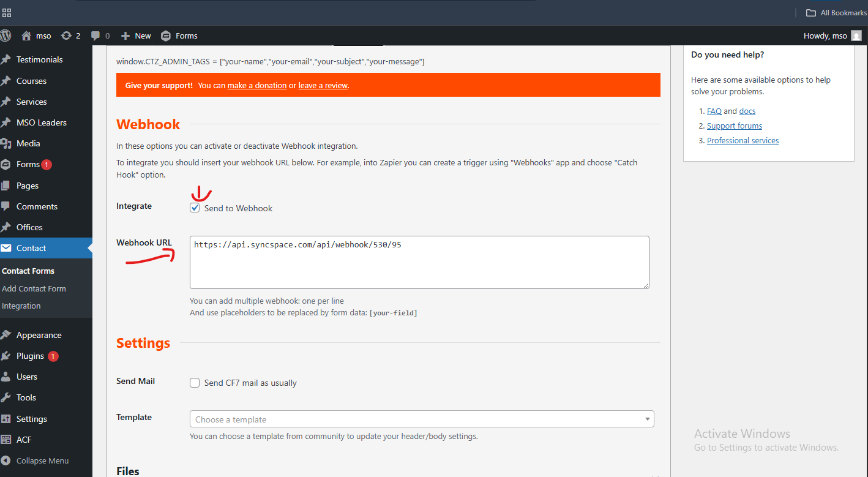Go to Appearance in the sidebar

tap(39, 335)
